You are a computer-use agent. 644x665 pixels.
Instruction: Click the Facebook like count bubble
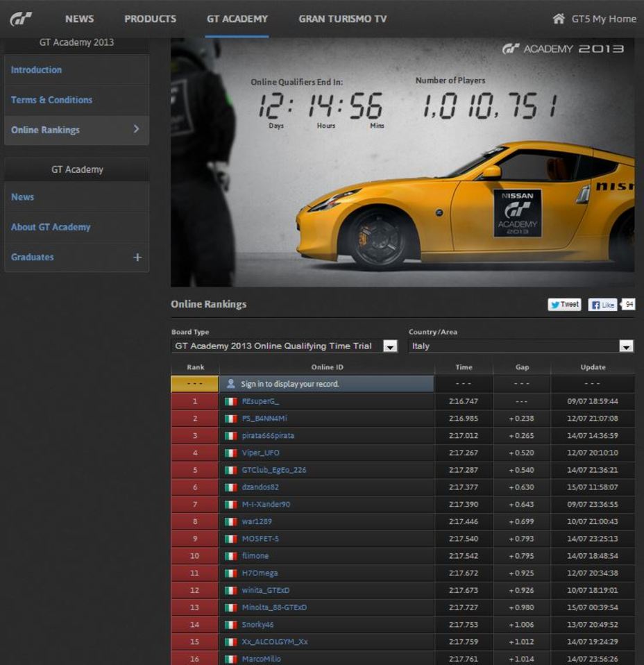coord(628,305)
